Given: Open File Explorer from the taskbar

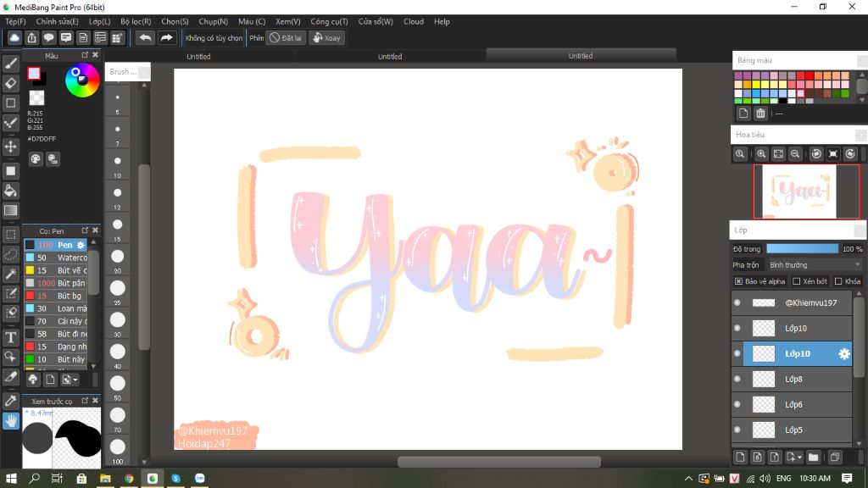Looking at the screenshot, I should click(x=105, y=478).
